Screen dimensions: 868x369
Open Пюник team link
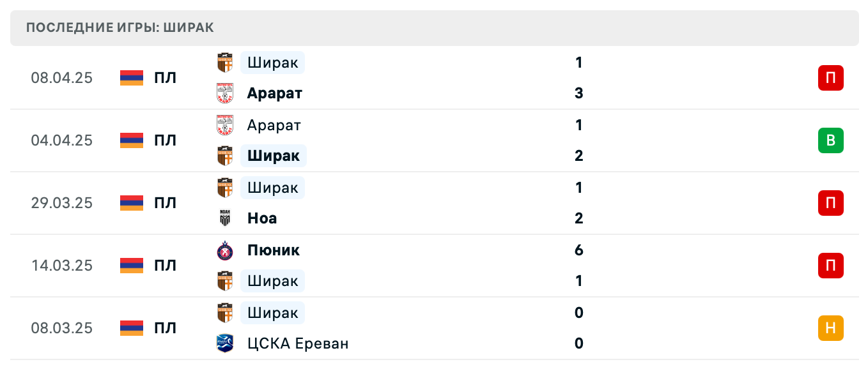[273, 250]
